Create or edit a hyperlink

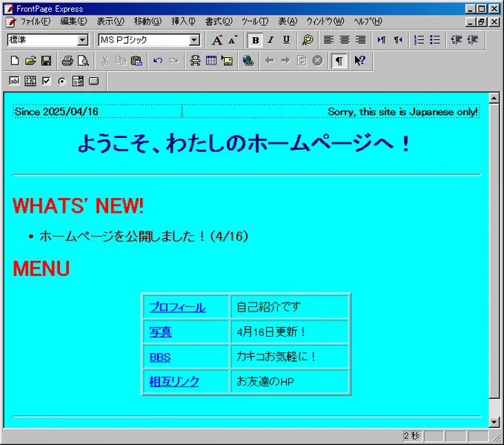tap(248, 61)
